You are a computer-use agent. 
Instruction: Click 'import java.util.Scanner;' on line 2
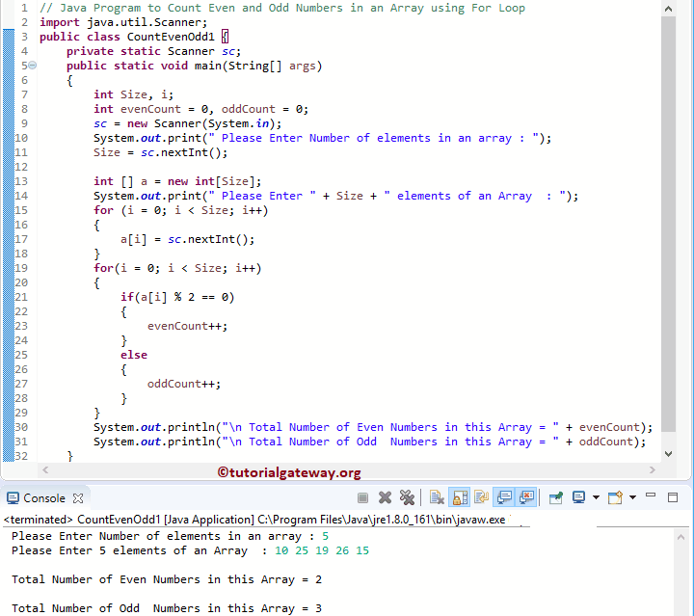point(123,22)
